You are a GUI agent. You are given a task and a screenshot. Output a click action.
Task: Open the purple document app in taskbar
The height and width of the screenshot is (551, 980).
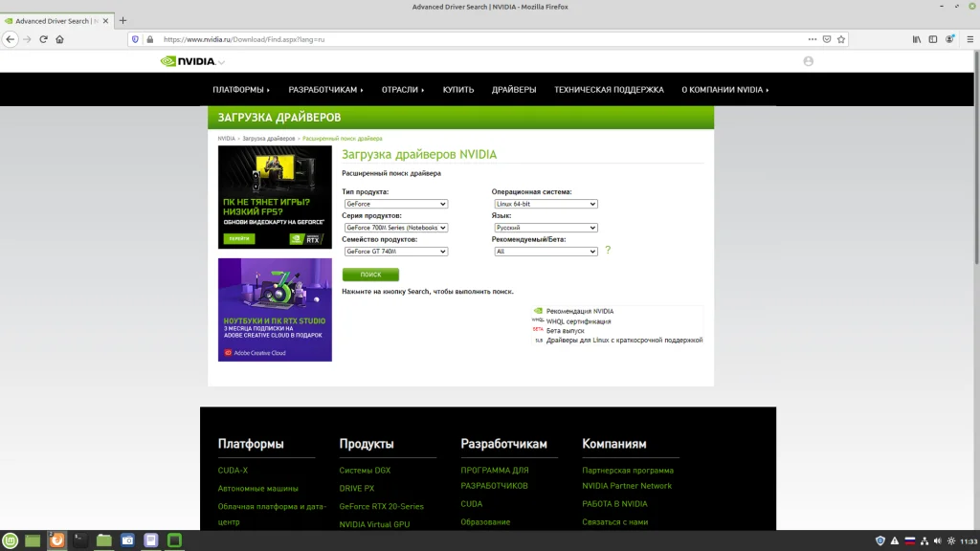[150, 540]
